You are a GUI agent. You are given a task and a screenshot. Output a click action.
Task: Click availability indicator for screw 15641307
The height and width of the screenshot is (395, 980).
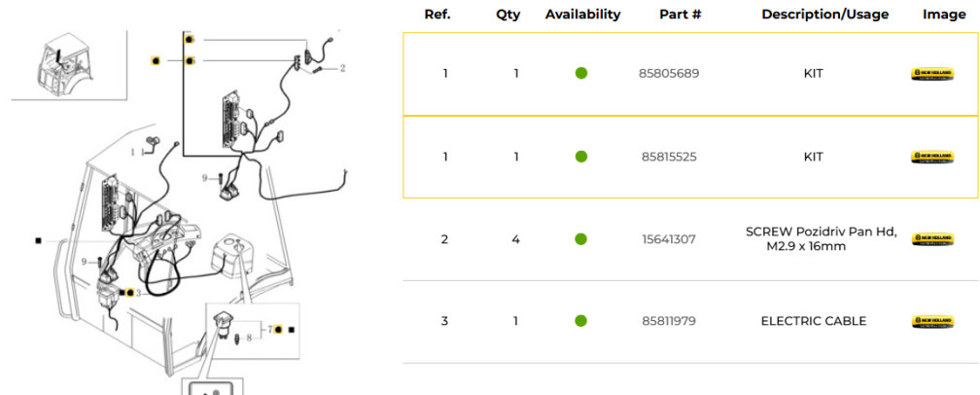[x=581, y=238]
